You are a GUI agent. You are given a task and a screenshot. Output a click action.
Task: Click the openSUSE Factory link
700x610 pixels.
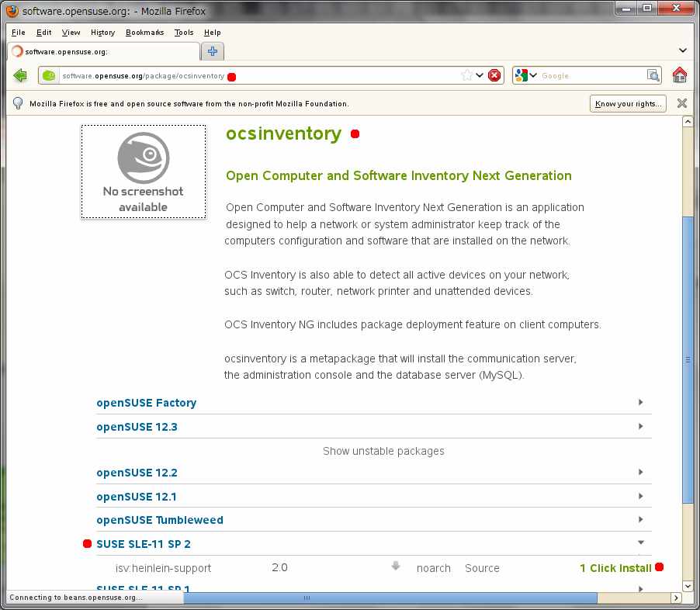(147, 403)
